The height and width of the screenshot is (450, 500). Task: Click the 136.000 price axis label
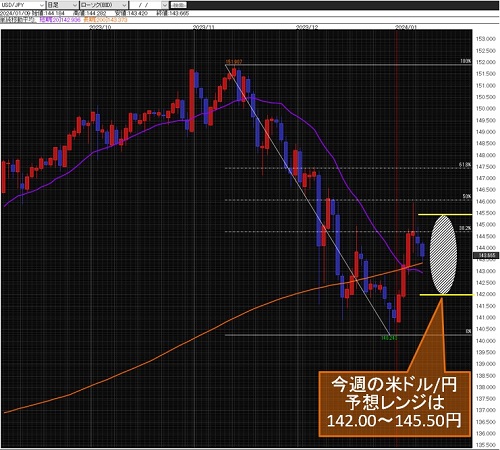tap(486, 433)
